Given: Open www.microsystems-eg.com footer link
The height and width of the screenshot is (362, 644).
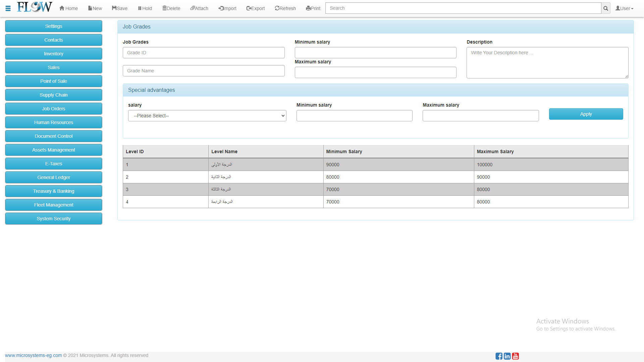Looking at the screenshot, I should [33, 355].
